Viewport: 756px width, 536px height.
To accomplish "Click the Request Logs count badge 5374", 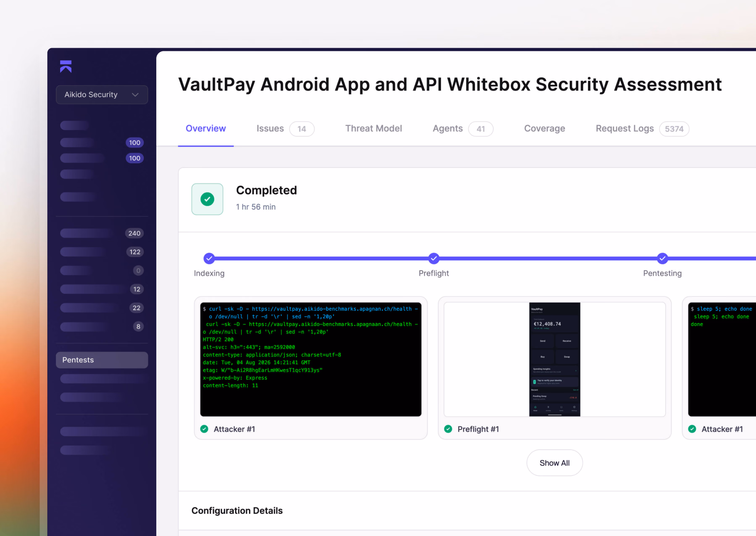I will (674, 129).
